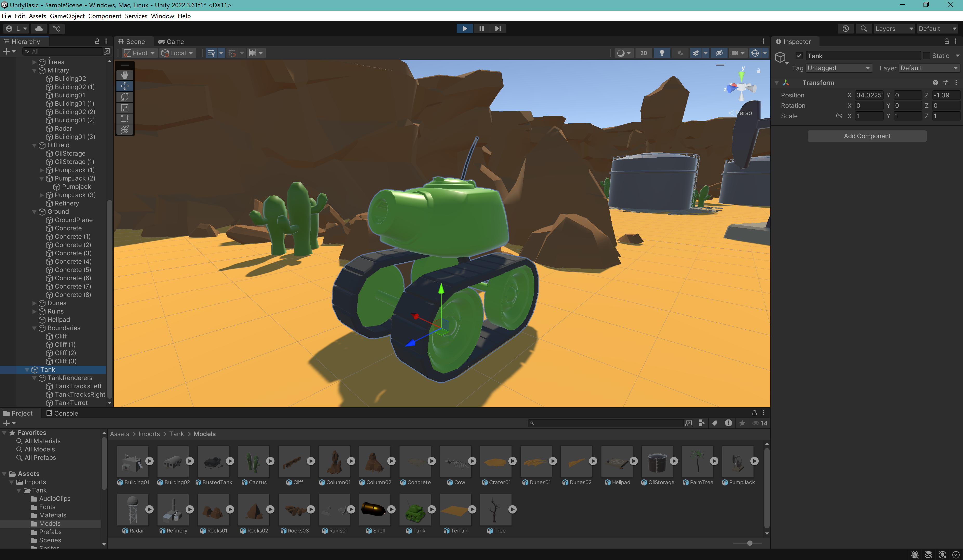Click the Imports breadcrumb link

pos(149,434)
